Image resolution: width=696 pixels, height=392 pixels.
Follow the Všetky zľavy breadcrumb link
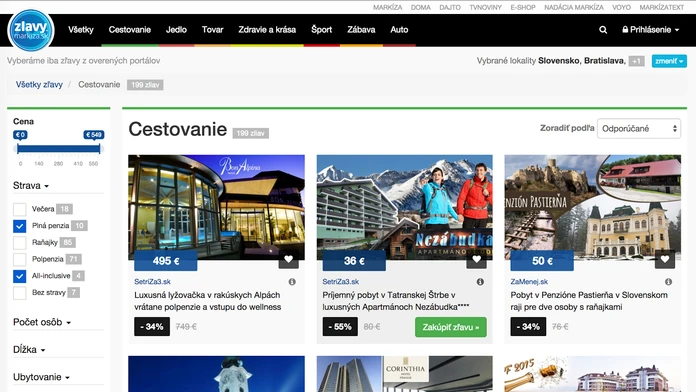click(39, 84)
